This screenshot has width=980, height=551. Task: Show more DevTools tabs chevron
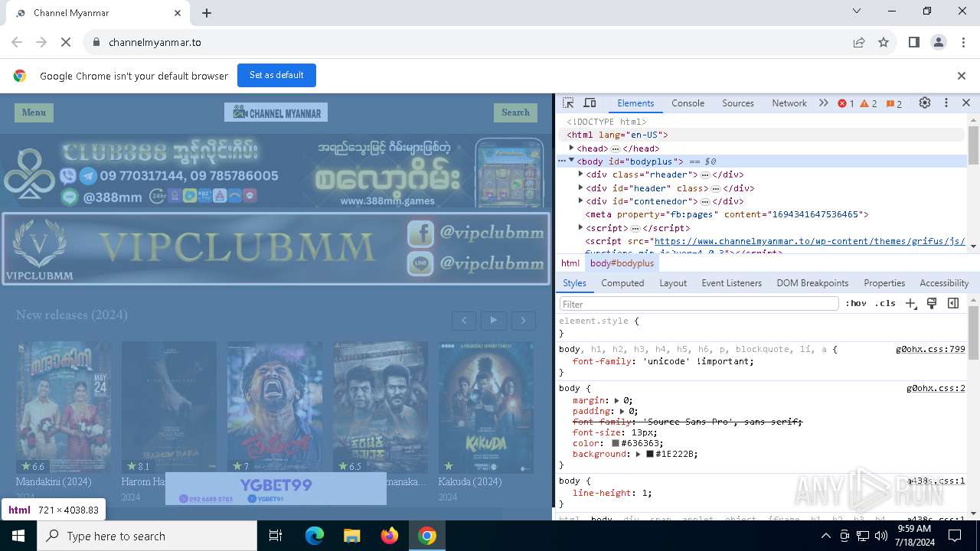(824, 103)
